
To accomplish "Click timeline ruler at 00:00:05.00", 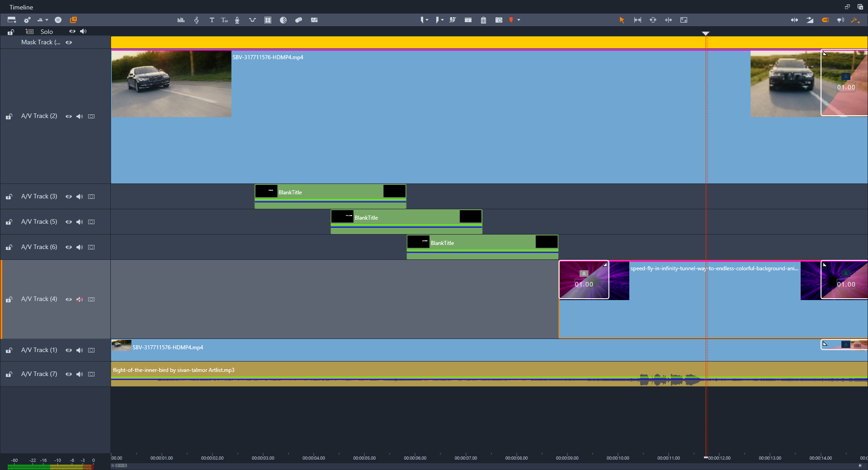I will tap(364, 458).
